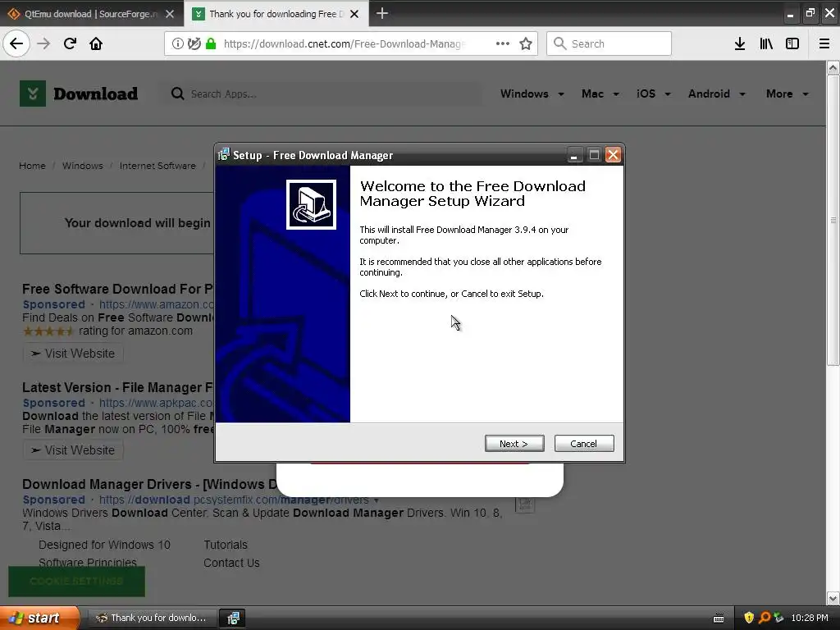Cancel the Free Download Manager setup
This screenshot has width=840, height=630.
click(x=584, y=444)
